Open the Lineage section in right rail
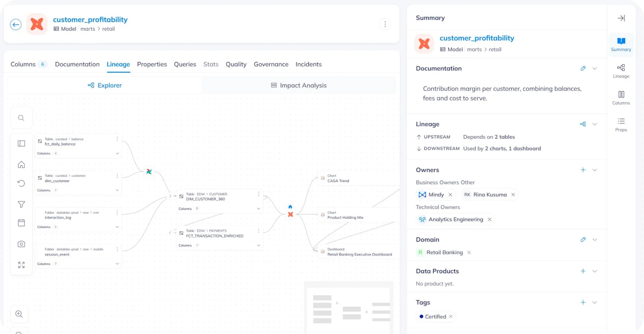The width and height of the screenshot is (644, 334). [x=621, y=71]
